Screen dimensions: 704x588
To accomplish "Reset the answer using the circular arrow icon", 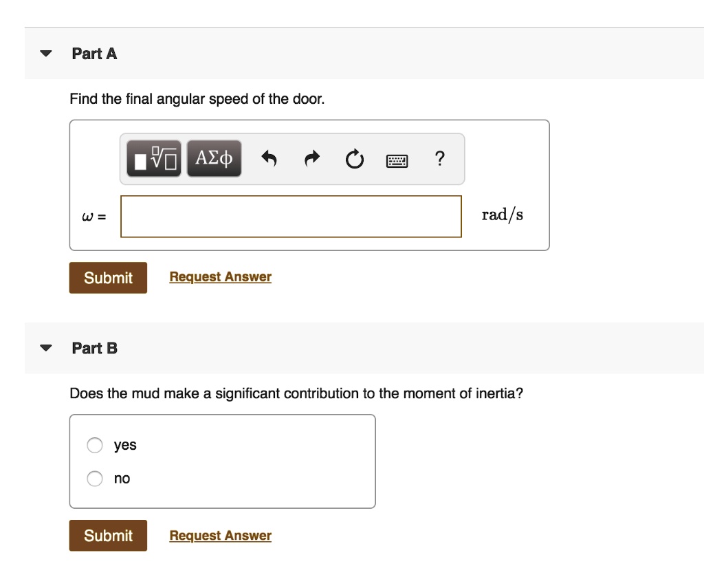I will click(x=354, y=159).
